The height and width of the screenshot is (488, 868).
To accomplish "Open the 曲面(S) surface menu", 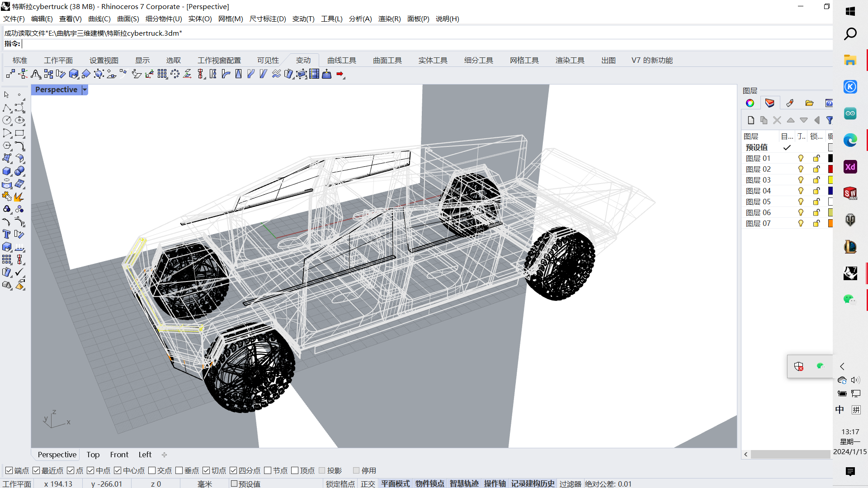I will click(128, 19).
